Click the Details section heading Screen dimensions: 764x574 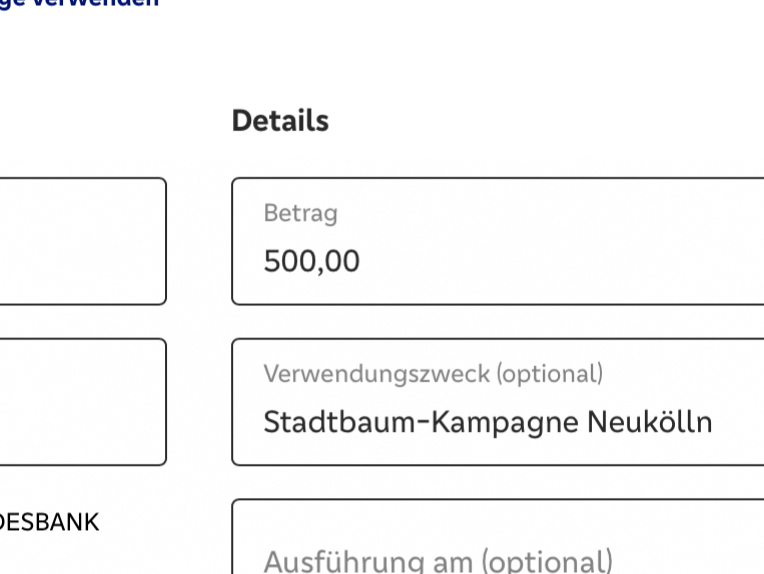pos(280,121)
